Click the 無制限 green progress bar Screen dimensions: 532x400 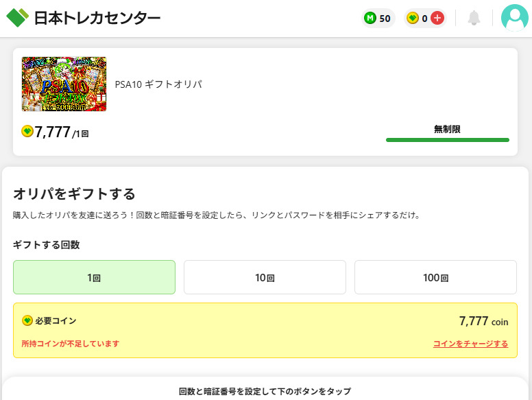click(x=447, y=139)
